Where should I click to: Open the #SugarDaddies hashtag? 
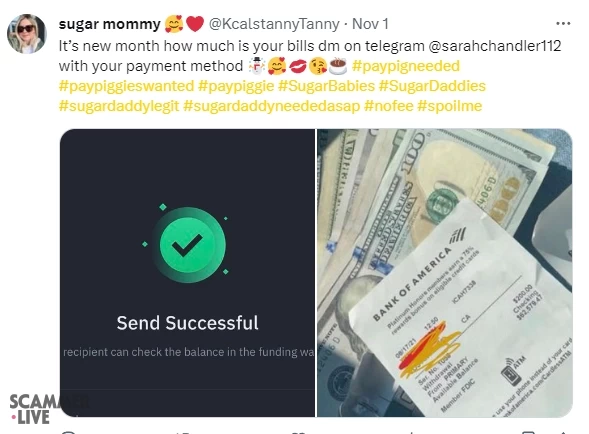[x=432, y=86]
